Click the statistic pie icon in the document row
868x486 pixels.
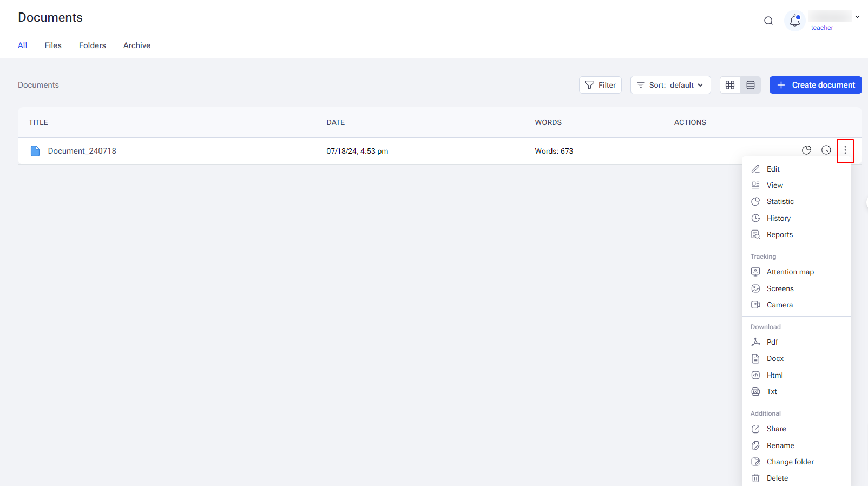click(807, 150)
